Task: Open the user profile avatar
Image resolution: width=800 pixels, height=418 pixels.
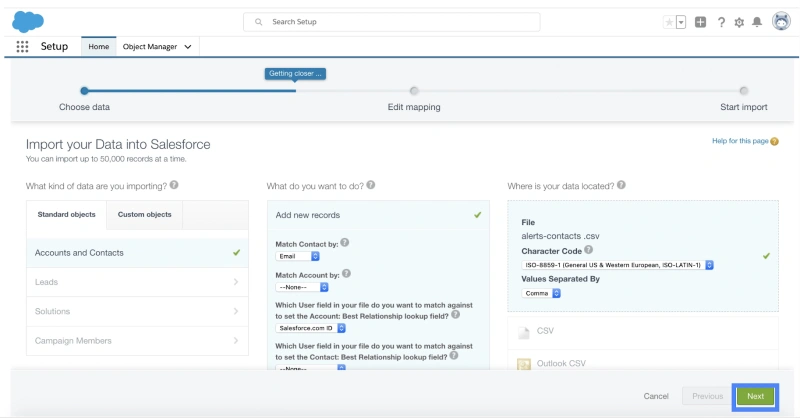Action: [x=781, y=21]
